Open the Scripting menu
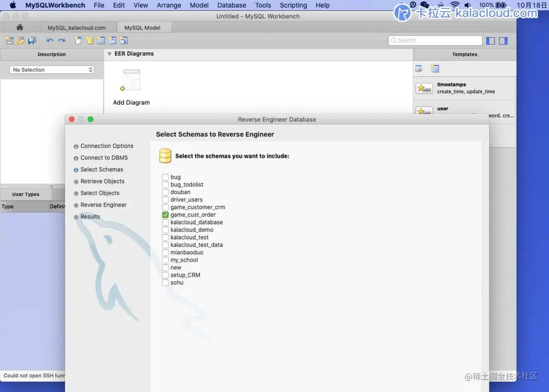The image size is (549, 392). click(x=293, y=5)
